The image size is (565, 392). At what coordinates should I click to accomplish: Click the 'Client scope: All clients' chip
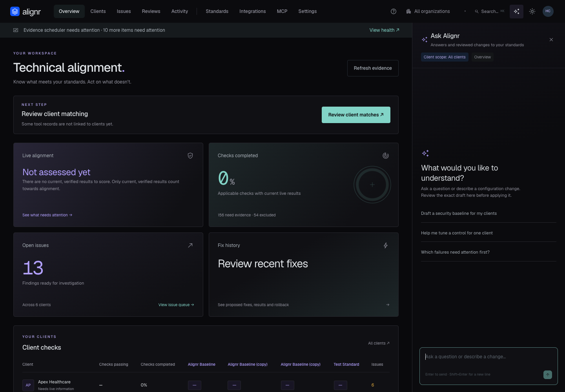(445, 57)
